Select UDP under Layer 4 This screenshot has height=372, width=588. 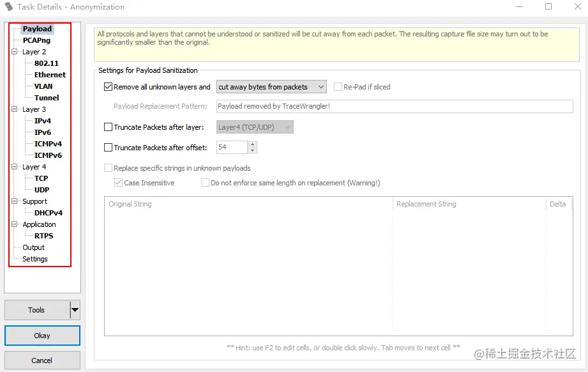coord(41,190)
